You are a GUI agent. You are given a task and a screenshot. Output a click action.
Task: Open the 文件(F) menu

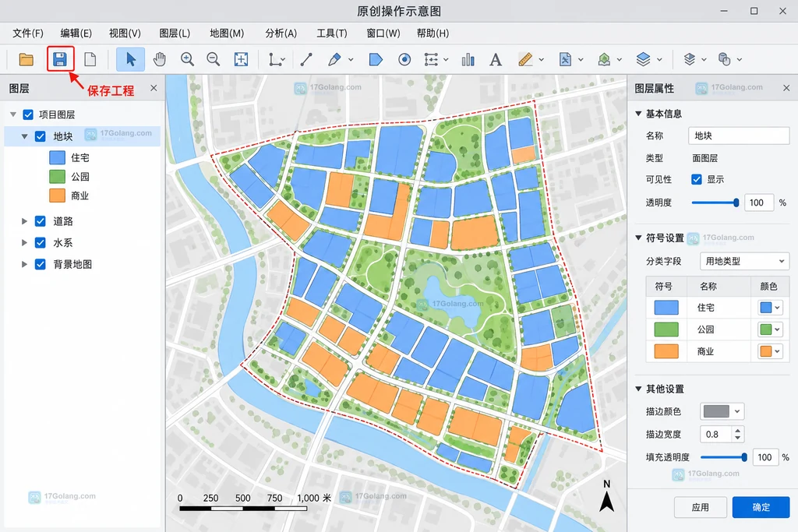pyautogui.click(x=28, y=33)
